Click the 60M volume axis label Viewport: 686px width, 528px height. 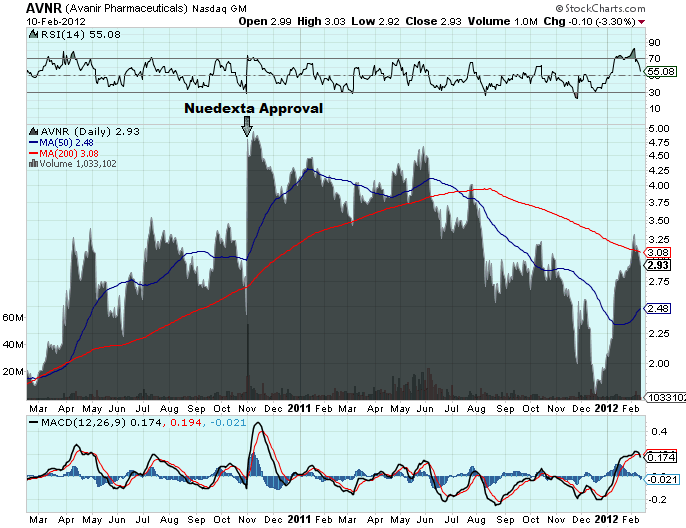coord(13,318)
